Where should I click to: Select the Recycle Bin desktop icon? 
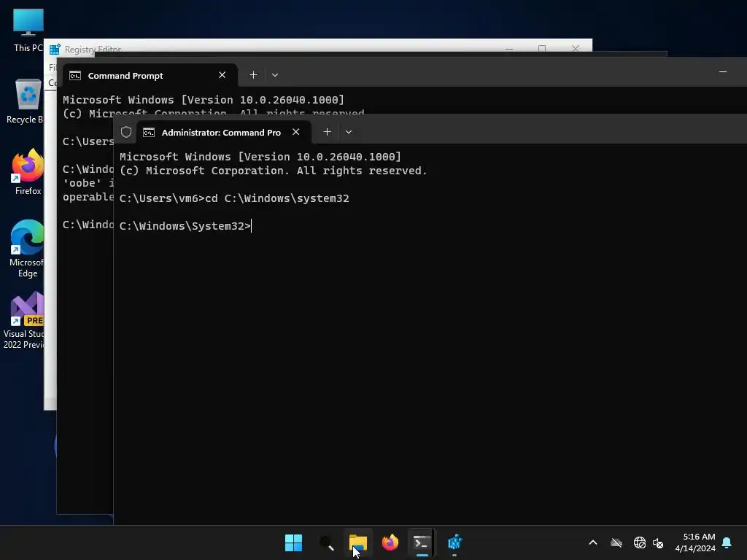tap(27, 101)
